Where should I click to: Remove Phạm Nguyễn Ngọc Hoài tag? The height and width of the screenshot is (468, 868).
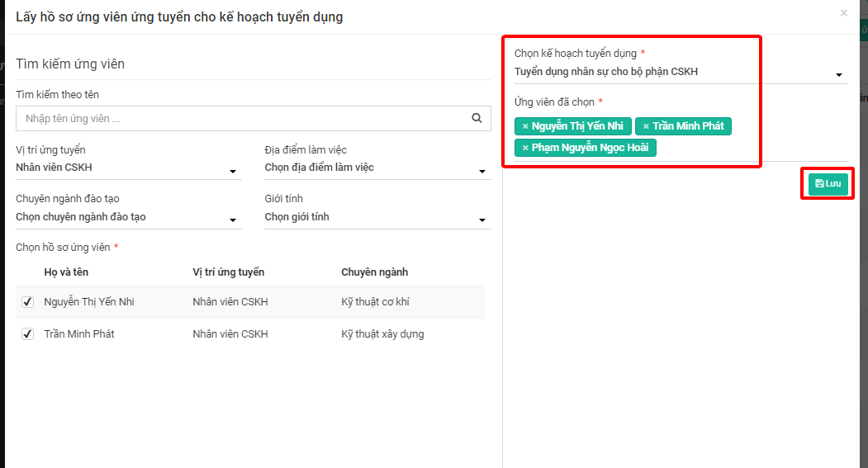click(x=525, y=148)
